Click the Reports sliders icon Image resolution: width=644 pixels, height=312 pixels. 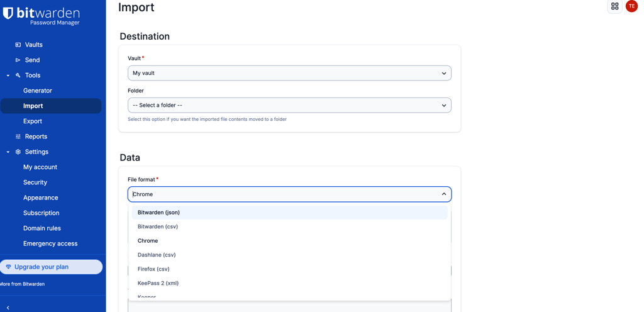coord(18,136)
